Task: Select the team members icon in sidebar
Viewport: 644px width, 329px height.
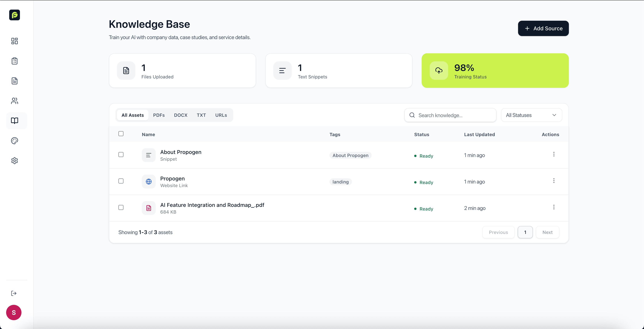Action: pyautogui.click(x=14, y=101)
